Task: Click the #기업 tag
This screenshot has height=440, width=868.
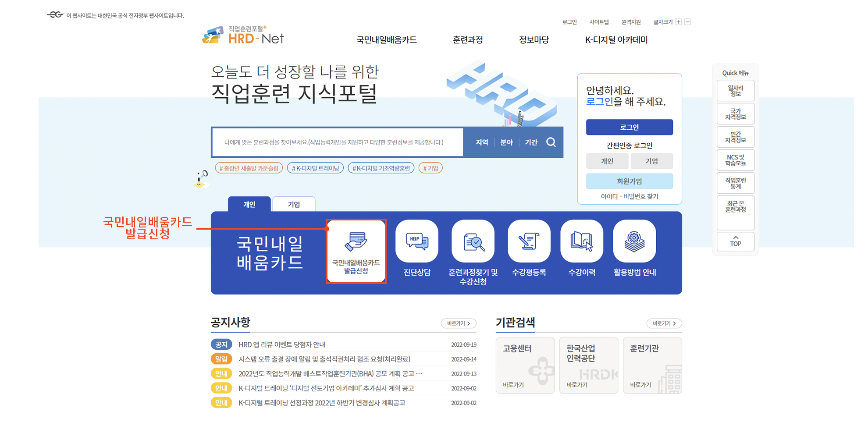Action: point(430,168)
